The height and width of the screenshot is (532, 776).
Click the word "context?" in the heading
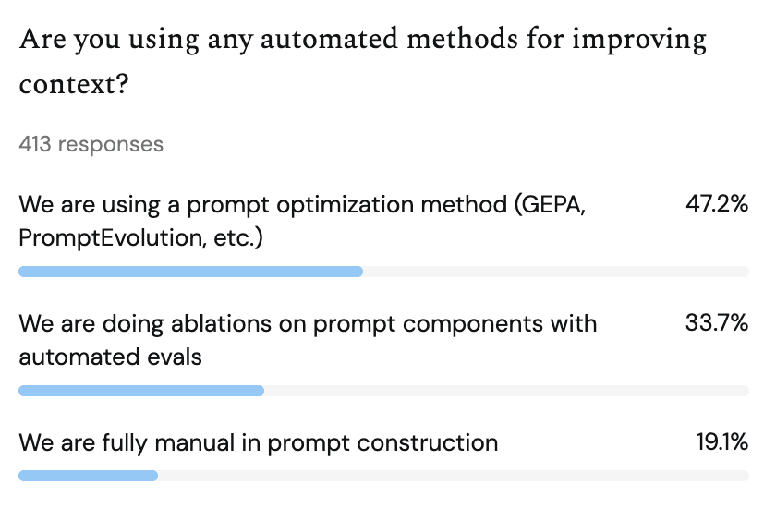point(73,86)
